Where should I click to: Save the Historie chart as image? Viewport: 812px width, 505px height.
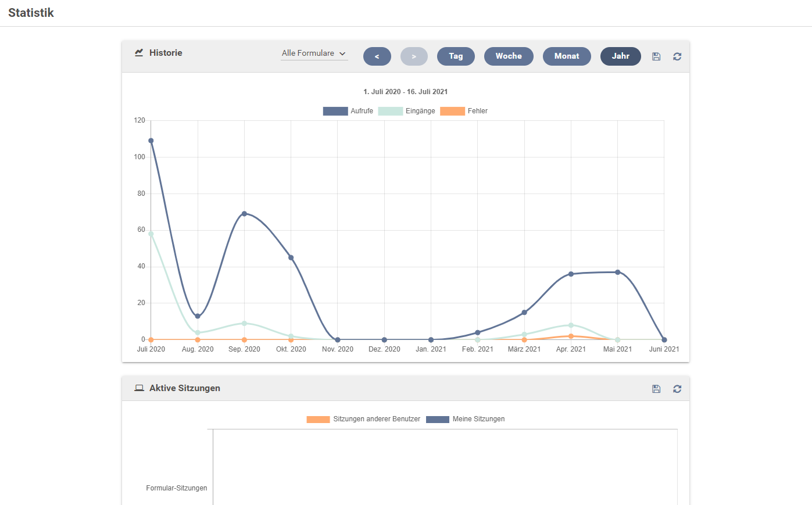point(656,56)
